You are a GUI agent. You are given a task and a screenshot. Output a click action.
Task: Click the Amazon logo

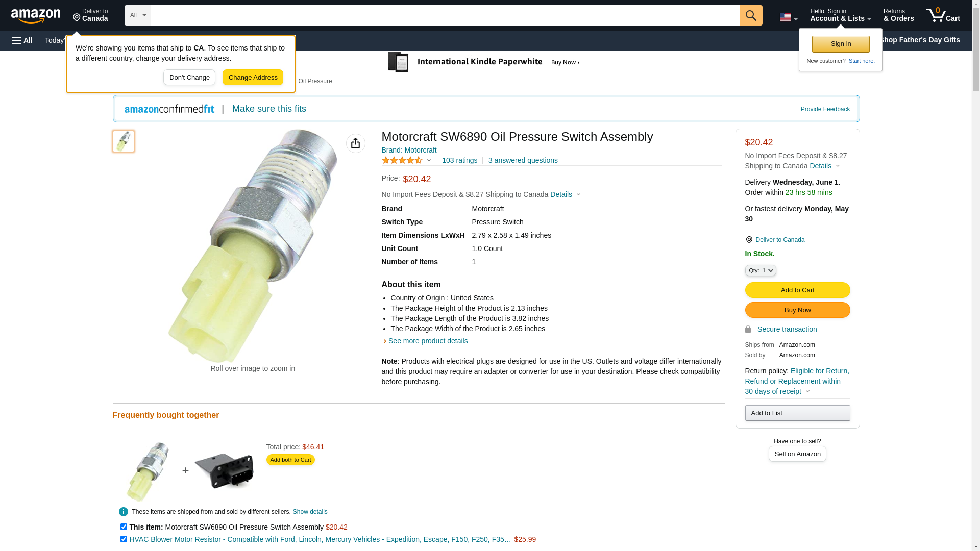[x=36, y=16]
